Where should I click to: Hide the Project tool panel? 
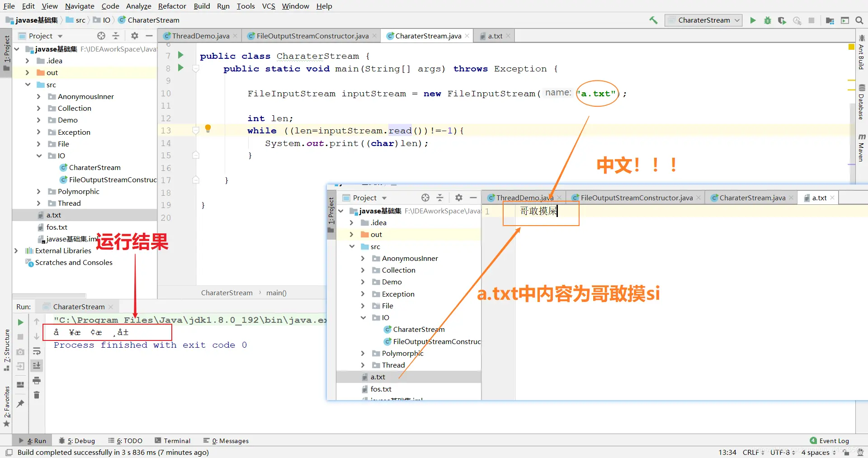pos(149,36)
